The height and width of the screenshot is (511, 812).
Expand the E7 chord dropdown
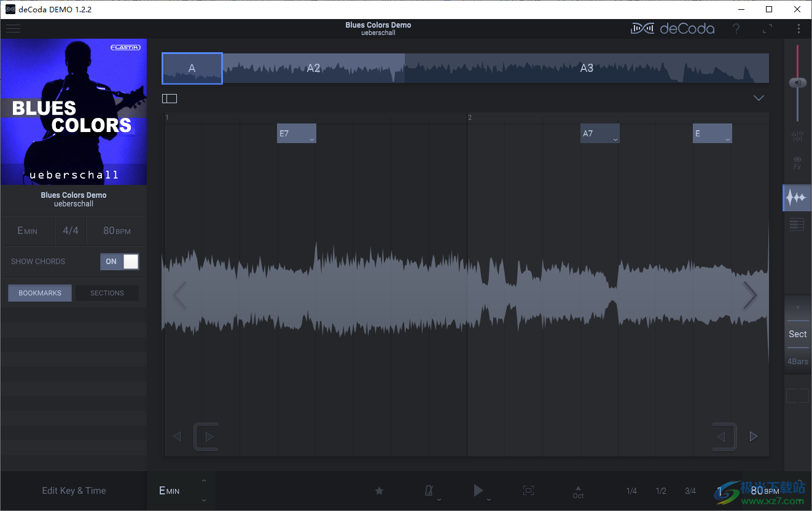pos(312,140)
